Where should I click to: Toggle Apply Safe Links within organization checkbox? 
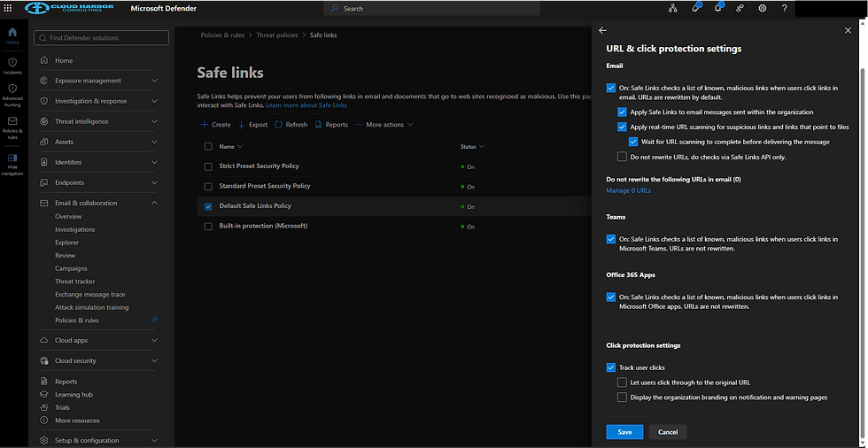[x=622, y=112]
